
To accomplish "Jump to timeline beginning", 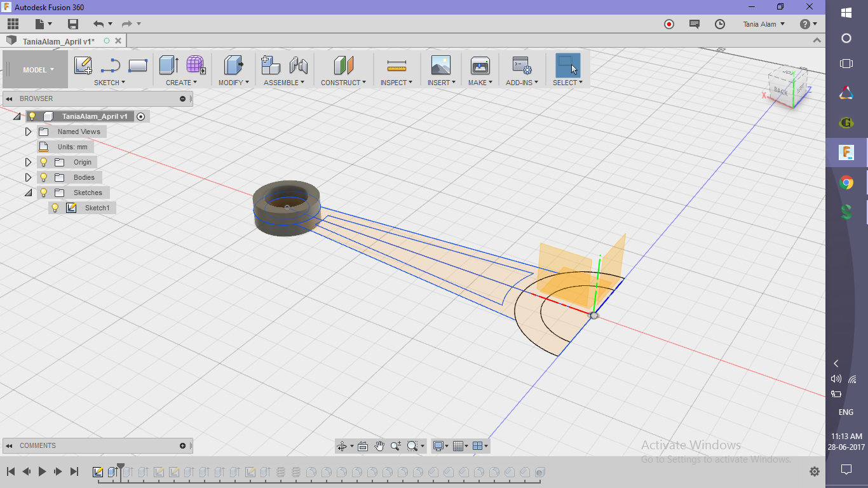I will pyautogui.click(x=11, y=471).
